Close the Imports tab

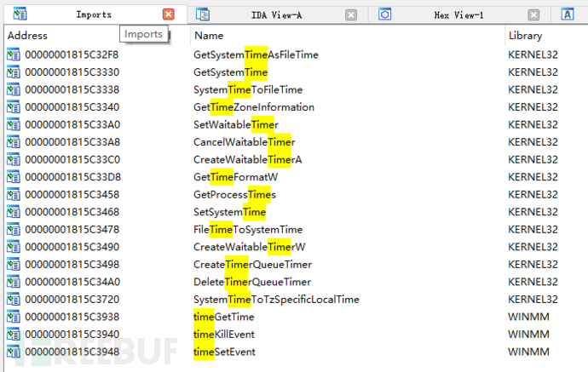169,14
